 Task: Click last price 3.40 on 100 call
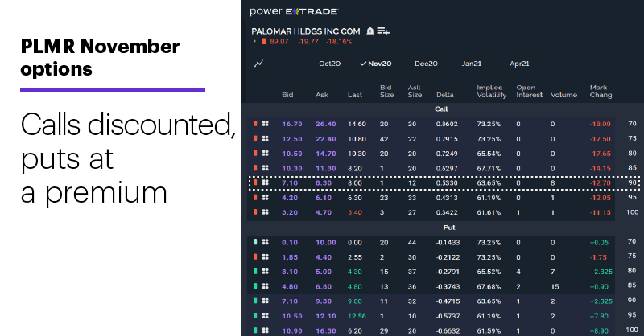(355, 212)
